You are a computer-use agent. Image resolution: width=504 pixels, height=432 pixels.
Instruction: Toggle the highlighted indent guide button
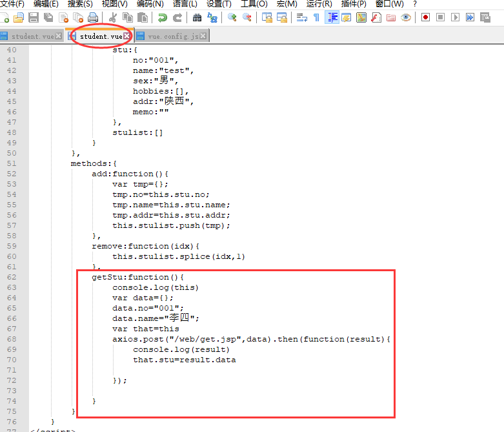332,17
